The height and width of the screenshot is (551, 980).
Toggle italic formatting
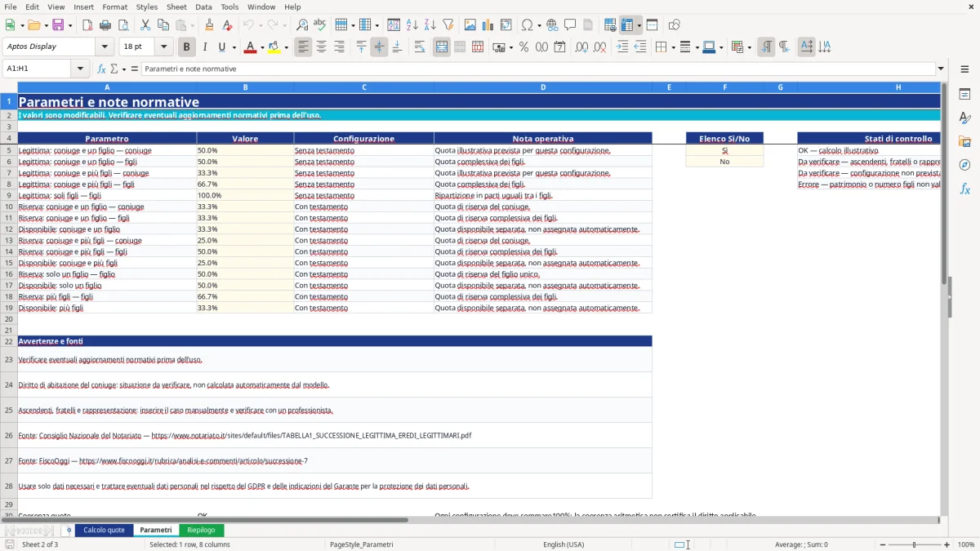205,47
